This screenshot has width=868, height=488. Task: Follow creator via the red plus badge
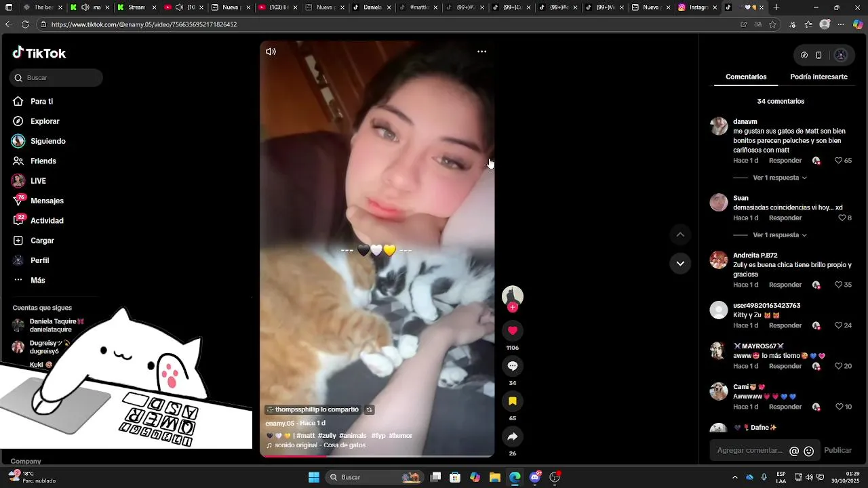click(513, 307)
